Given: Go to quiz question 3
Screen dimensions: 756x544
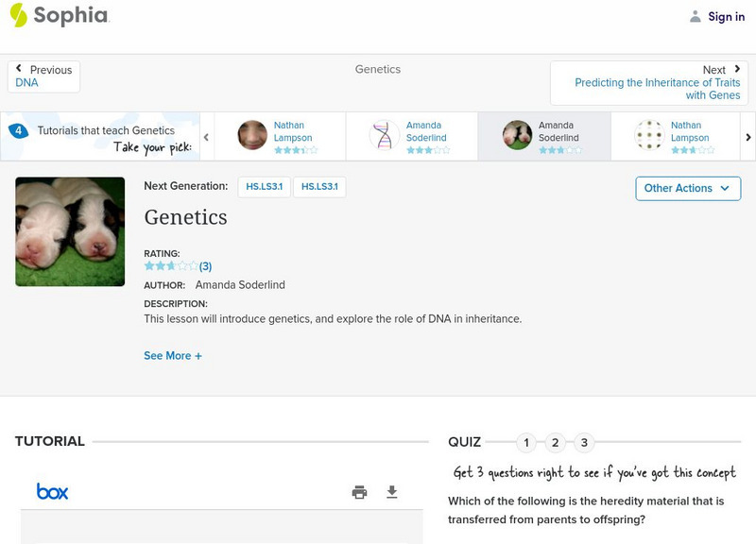Looking at the screenshot, I should click(x=584, y=442).
